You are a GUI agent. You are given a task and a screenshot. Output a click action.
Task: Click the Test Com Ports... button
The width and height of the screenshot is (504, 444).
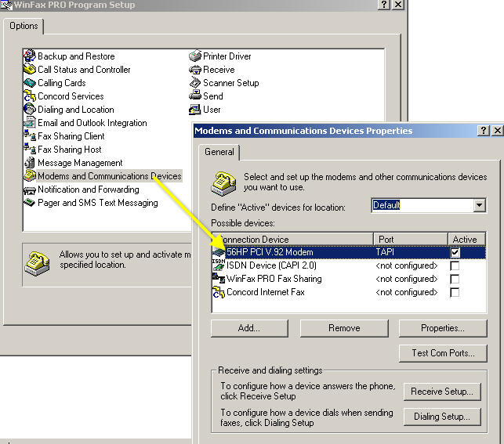click(443, 353)
